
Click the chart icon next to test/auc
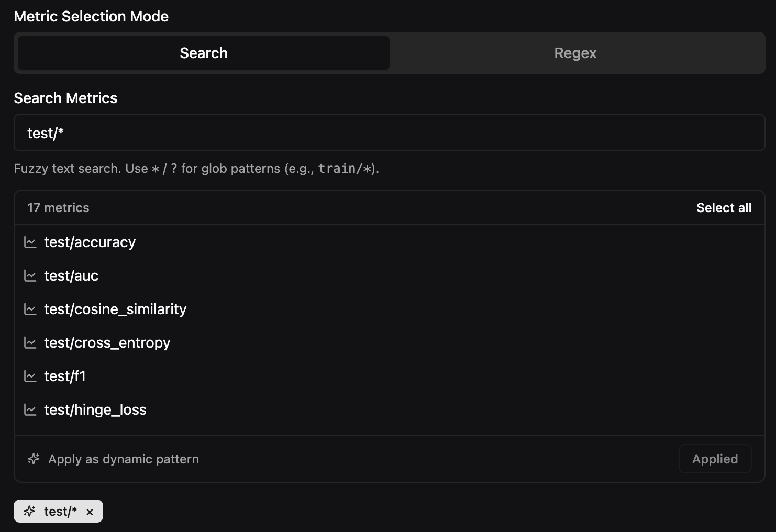click(30, 275)
